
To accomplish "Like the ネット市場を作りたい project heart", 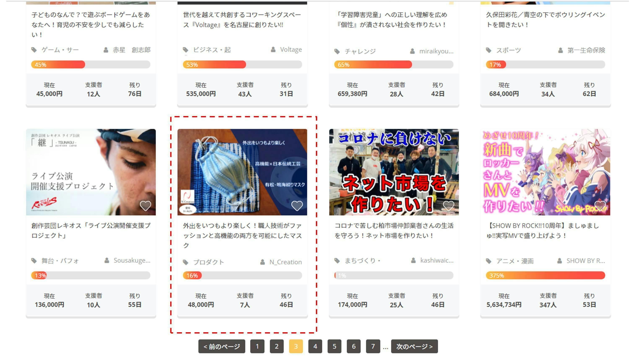I will click(x=448, y=206).
